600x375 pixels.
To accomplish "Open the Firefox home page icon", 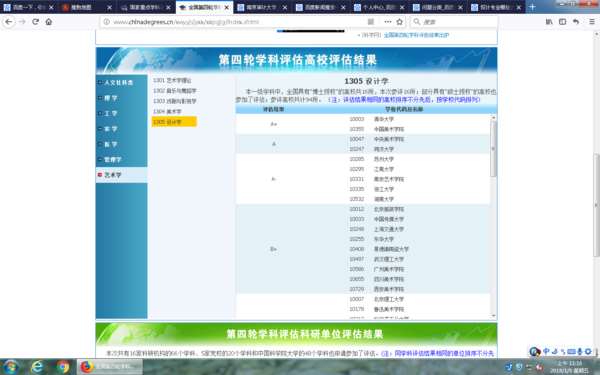I will tap(49, 22).
